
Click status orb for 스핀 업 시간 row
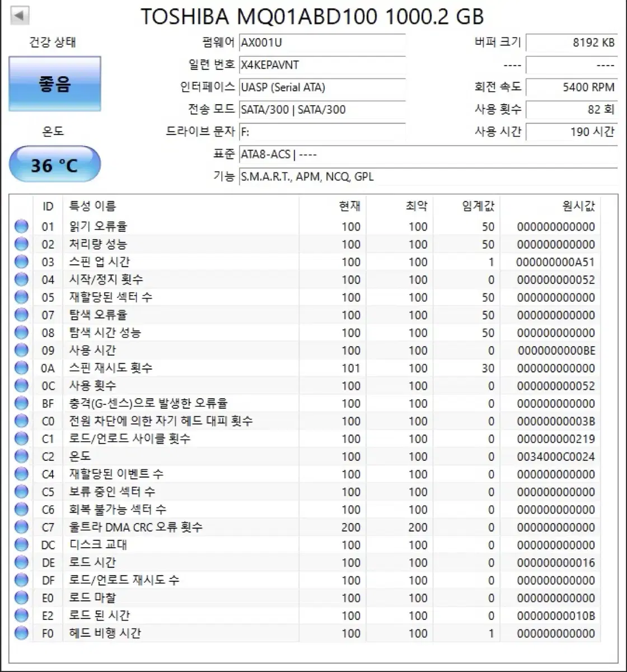(21, 262)
